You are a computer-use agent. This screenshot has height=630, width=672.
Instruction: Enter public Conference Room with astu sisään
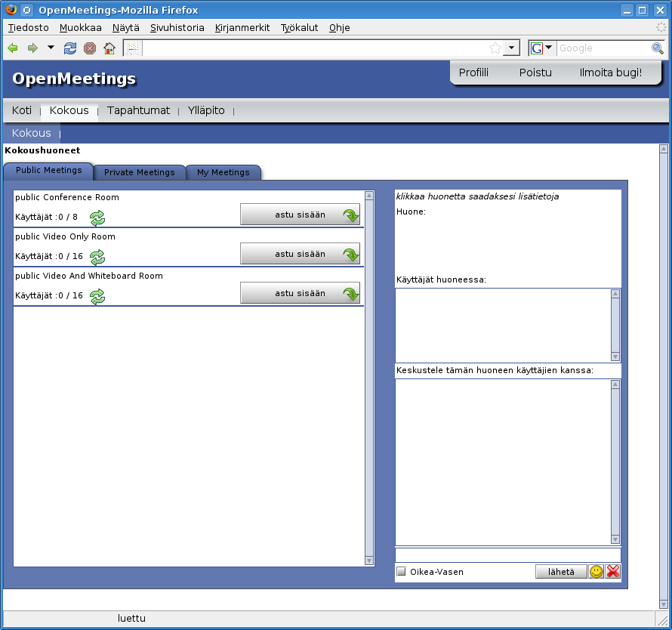pos(300,215)
